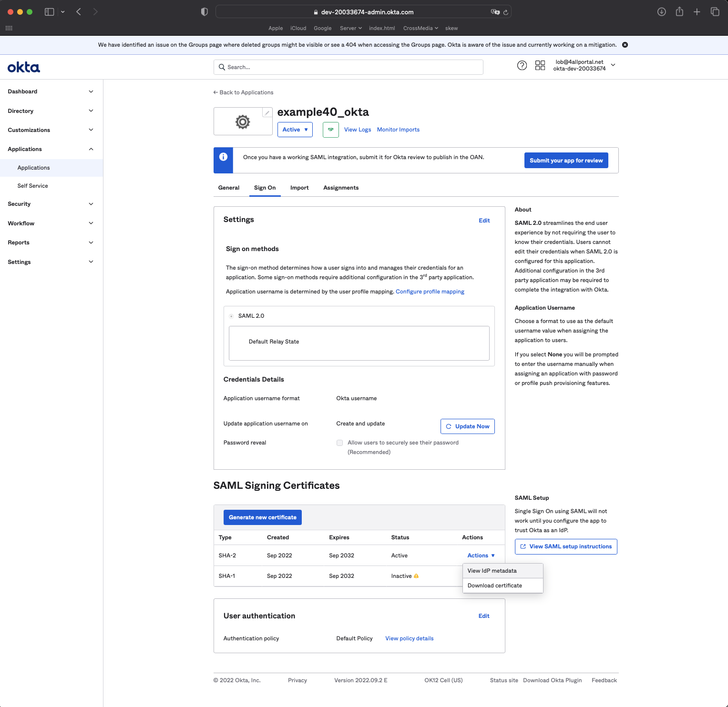Expand the Dashboard sidebar section
Viewport: 728px width, 707px height.
[51, 91]
